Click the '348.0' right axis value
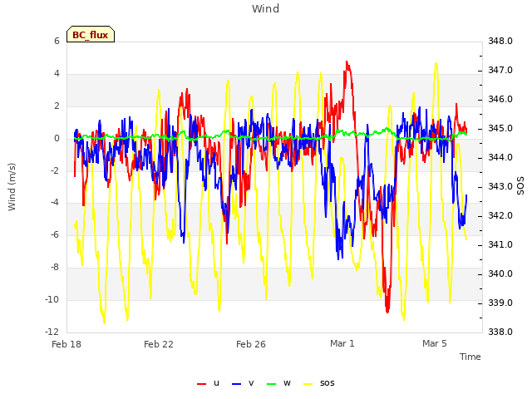 [x=500, y=41]
